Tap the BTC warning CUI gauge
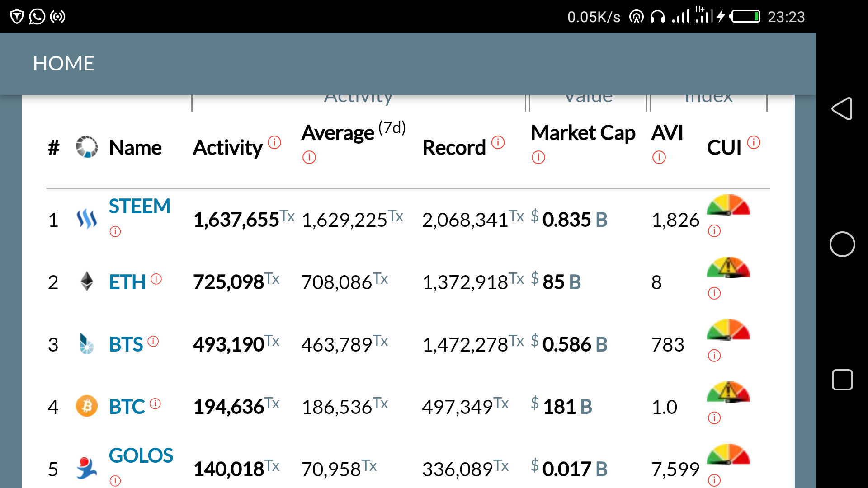 point(728,392)
